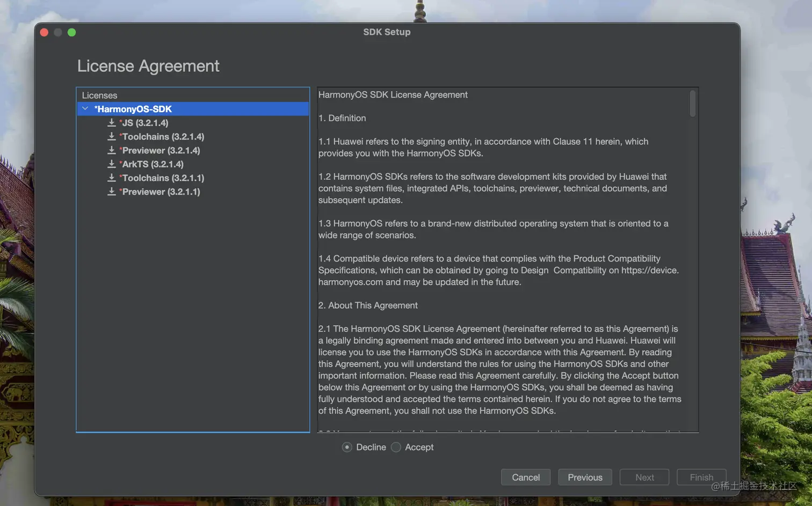
Task: Select Previewer (3.2.1.4) license item
Action: point(160,150)
